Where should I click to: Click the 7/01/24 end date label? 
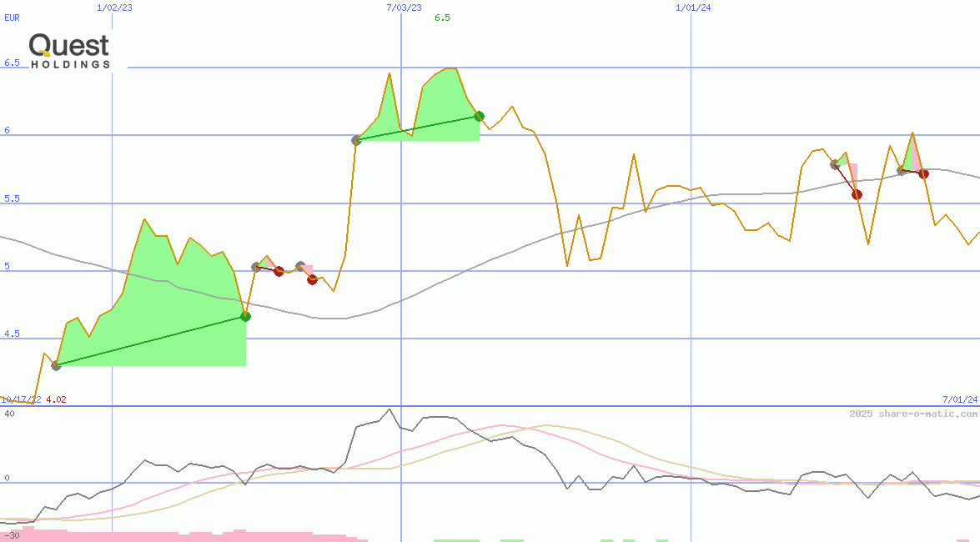click(x=959, y=400)
